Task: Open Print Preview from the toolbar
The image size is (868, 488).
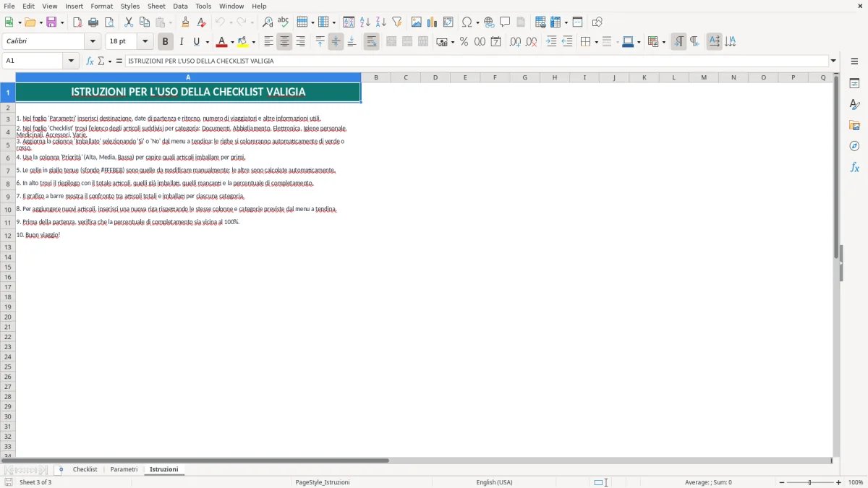Action: 109,22
